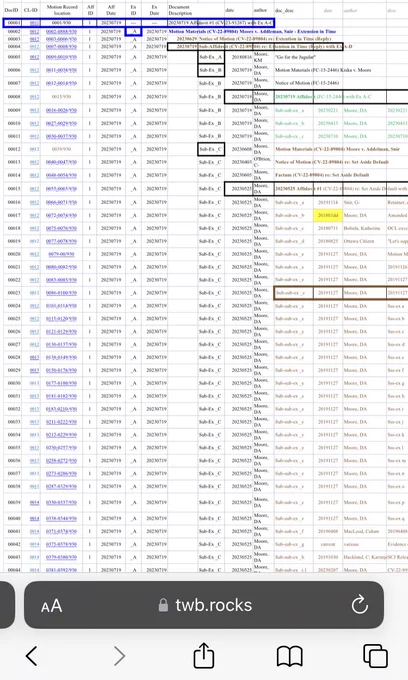Select the Ex ID "_A" cell in row 00002
Image resolution: width=408 pixels, height=680 pixels.
[134, 32]
